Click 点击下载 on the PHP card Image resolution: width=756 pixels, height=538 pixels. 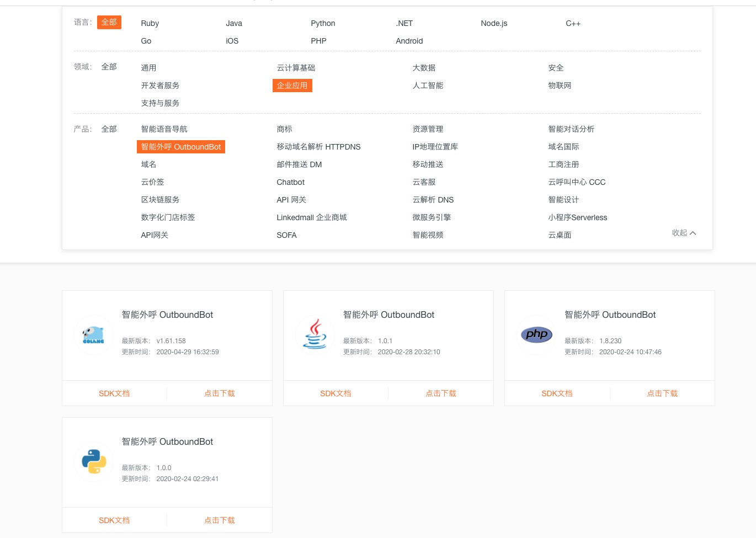(x=662, y=393)
